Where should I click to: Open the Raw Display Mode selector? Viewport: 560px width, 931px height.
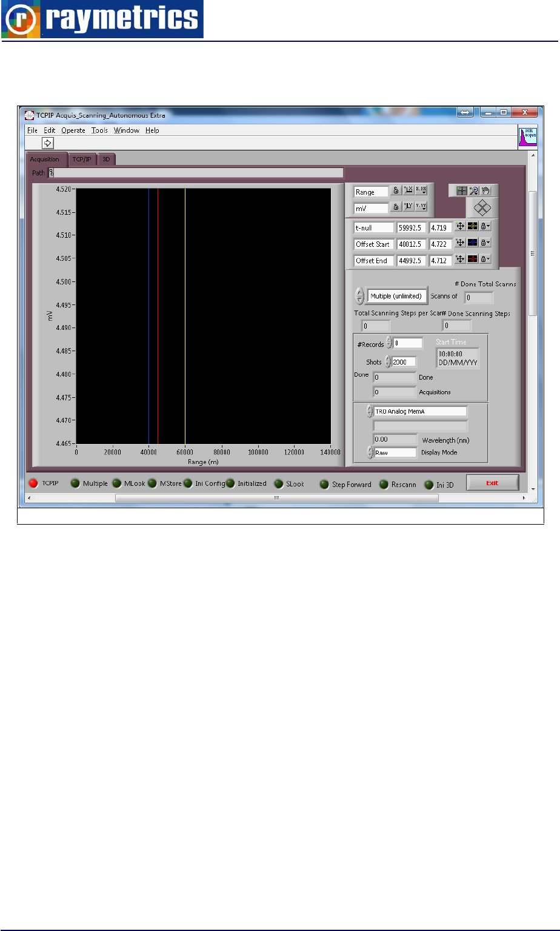point(395,452)
